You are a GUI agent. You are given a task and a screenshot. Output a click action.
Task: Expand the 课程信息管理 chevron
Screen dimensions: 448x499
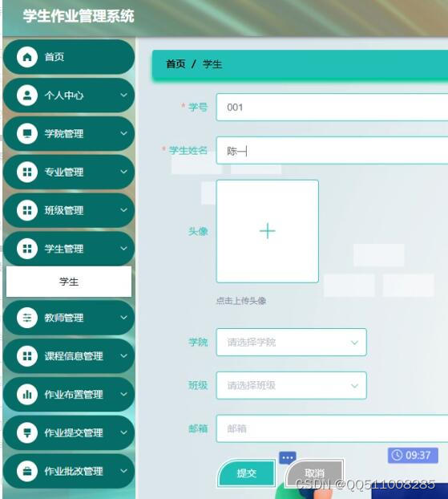click(x=123, y=355)
